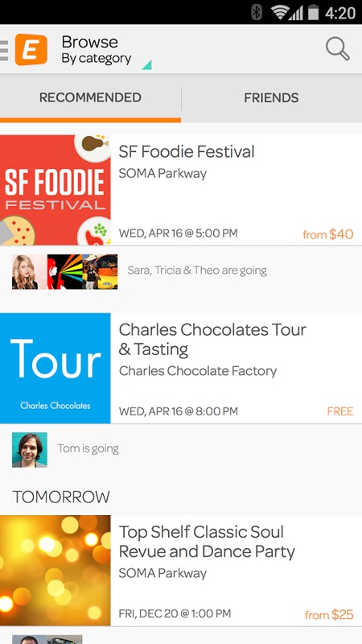The height and width of the screenshot is (644, 362).
Task: Open search with the magnifier icon
Action: 337,49
